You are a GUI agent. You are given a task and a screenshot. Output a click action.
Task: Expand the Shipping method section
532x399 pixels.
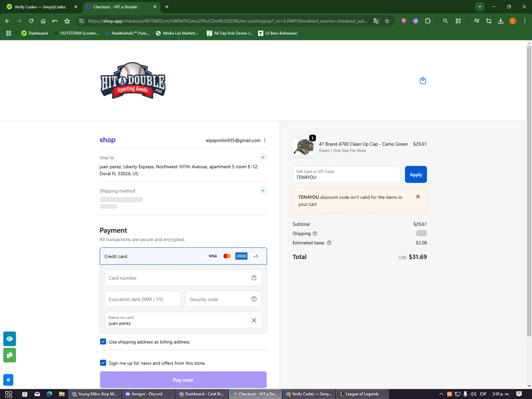tap(263, 190)
